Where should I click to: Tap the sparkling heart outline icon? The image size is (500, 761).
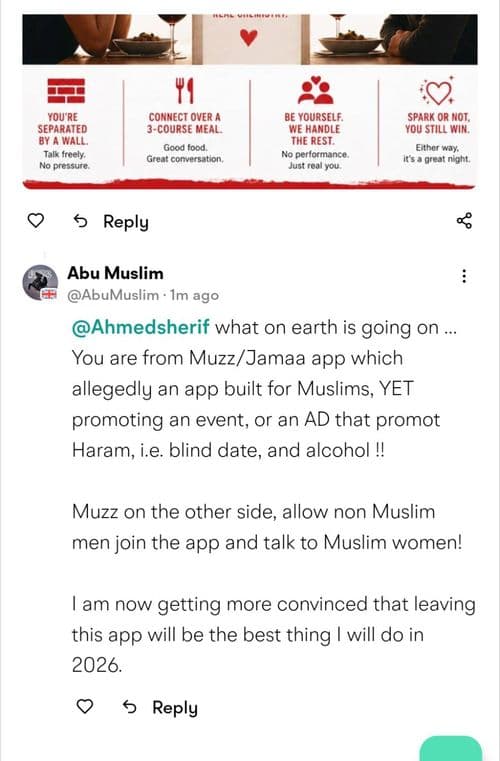point(437,91)
